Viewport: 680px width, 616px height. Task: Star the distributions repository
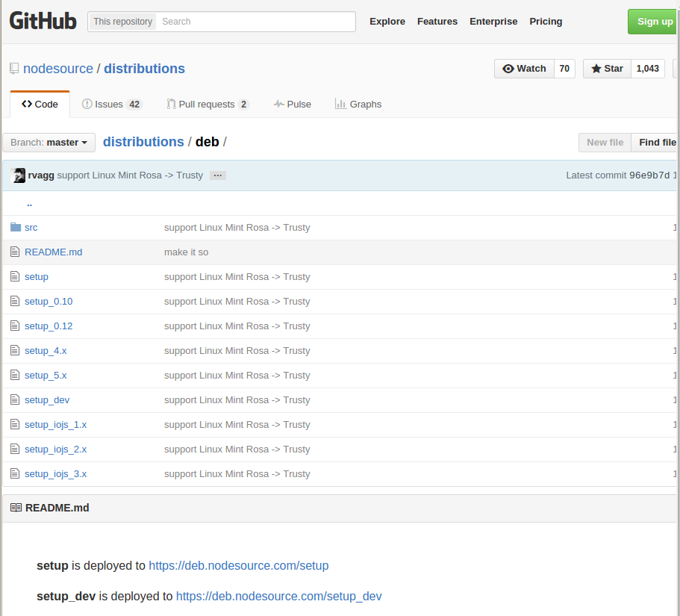click(607, 69)
